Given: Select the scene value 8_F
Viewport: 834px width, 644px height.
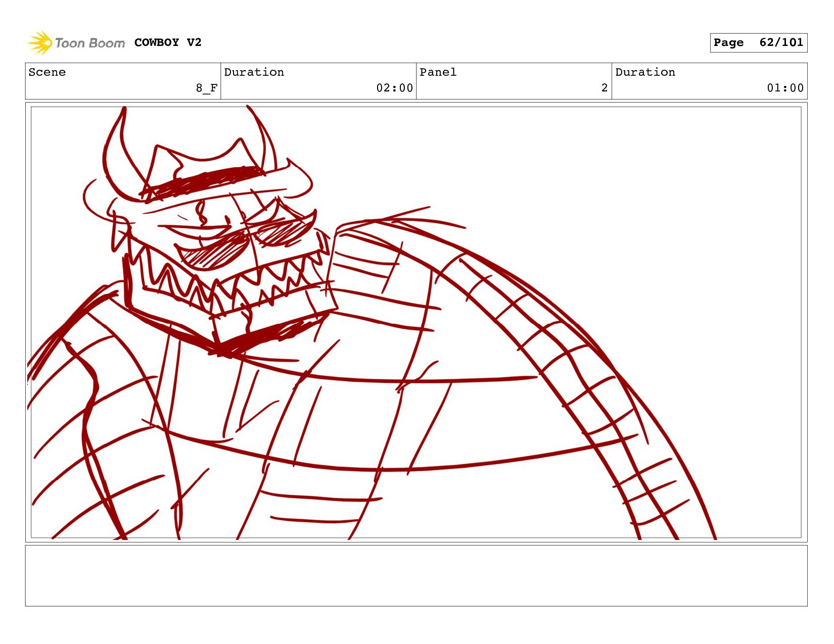Looking at the screenshot, I should (206, 88).
